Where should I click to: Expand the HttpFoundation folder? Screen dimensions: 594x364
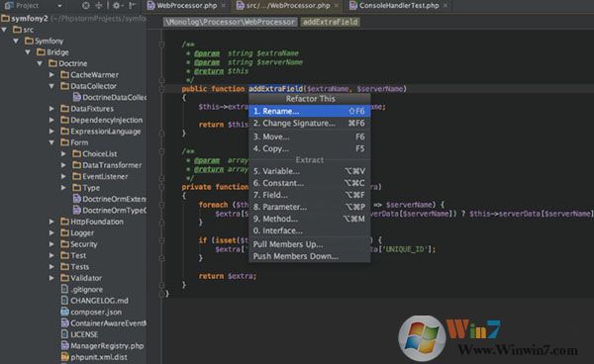(51, 222)
